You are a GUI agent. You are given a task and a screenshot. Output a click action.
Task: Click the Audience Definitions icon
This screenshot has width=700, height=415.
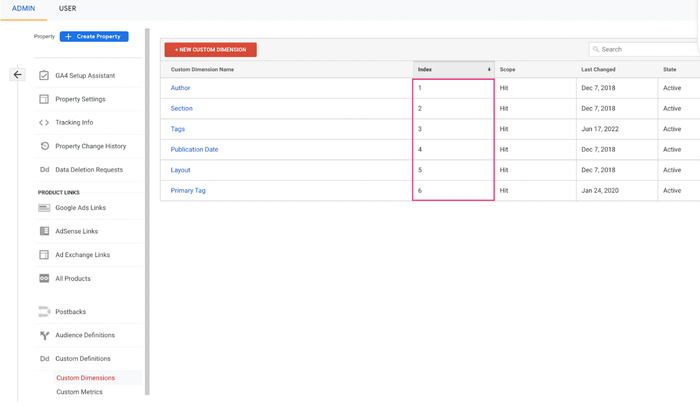(x=44, y=335)
